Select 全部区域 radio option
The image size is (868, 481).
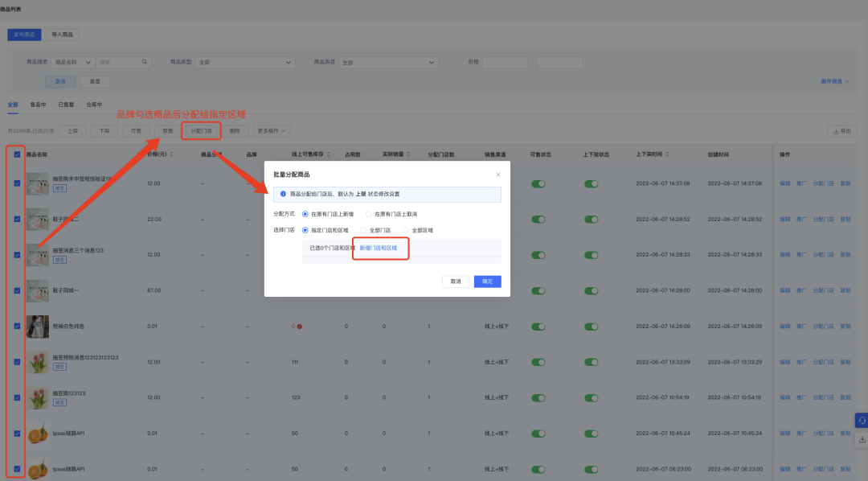click(x=406, y=230)
